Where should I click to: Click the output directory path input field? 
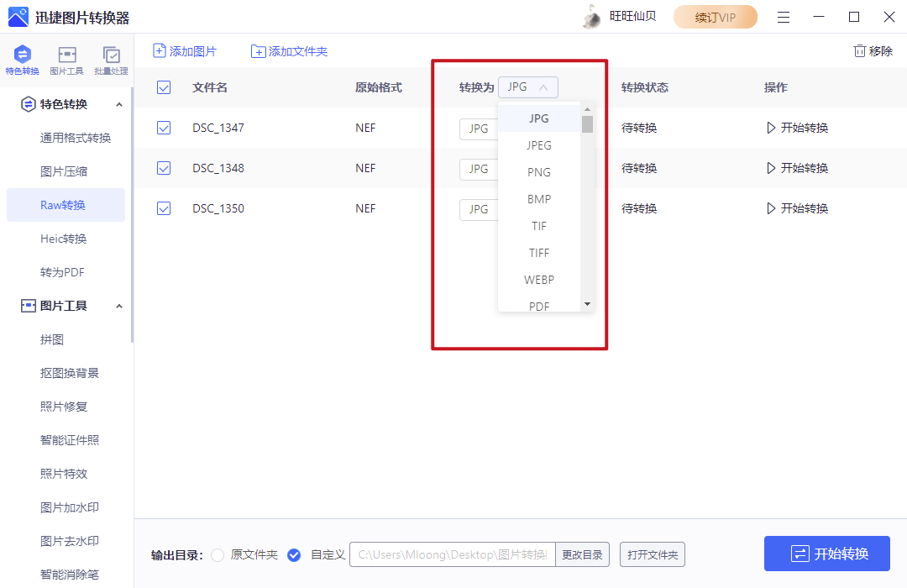point(452,554)
